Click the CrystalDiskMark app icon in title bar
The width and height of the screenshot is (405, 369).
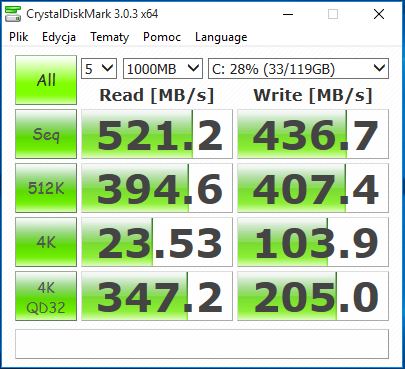pos(14,14)
